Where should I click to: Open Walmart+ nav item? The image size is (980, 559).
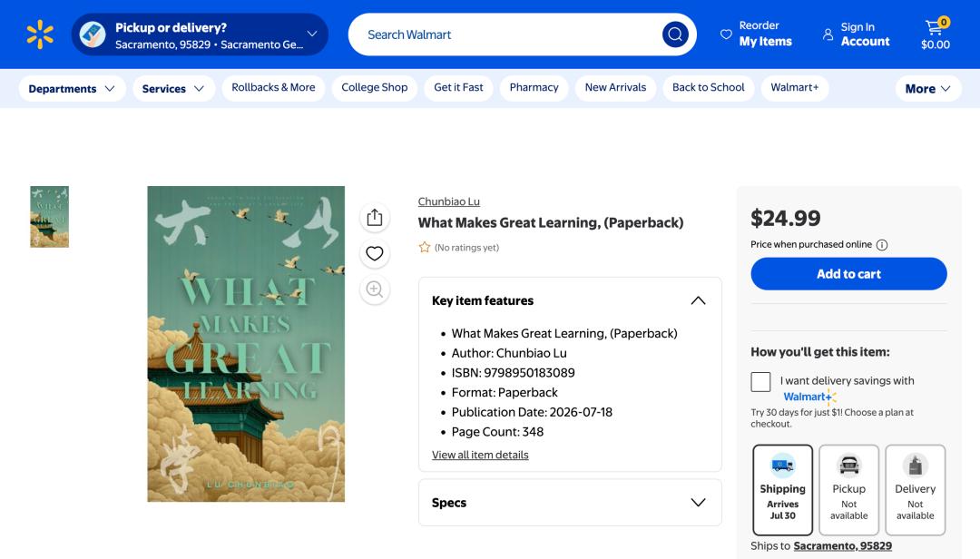[794, 87]
